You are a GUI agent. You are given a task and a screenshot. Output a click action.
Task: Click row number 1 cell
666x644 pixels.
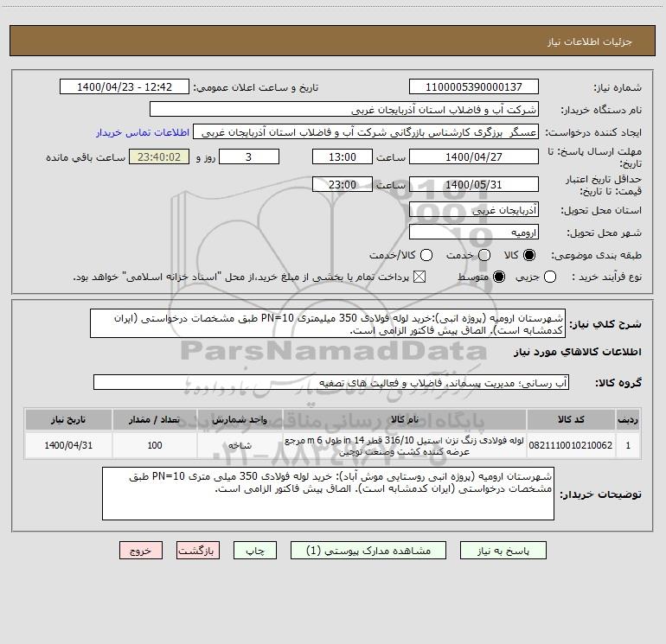click(x=628, y=445)
